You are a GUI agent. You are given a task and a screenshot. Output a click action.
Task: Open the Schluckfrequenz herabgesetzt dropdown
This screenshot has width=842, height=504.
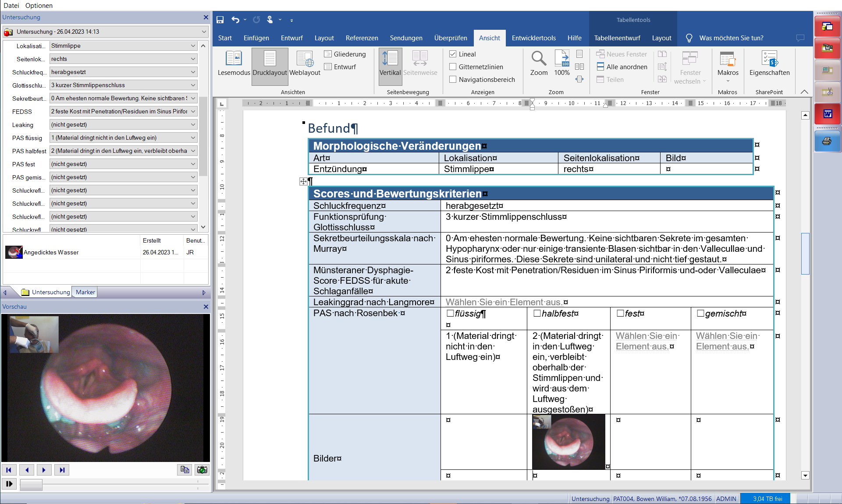[x=193, y=72]
